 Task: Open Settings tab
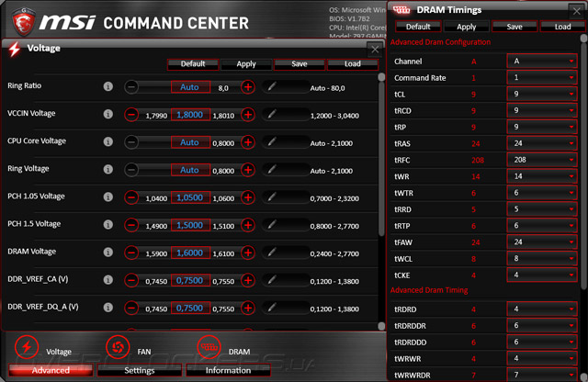140,370
